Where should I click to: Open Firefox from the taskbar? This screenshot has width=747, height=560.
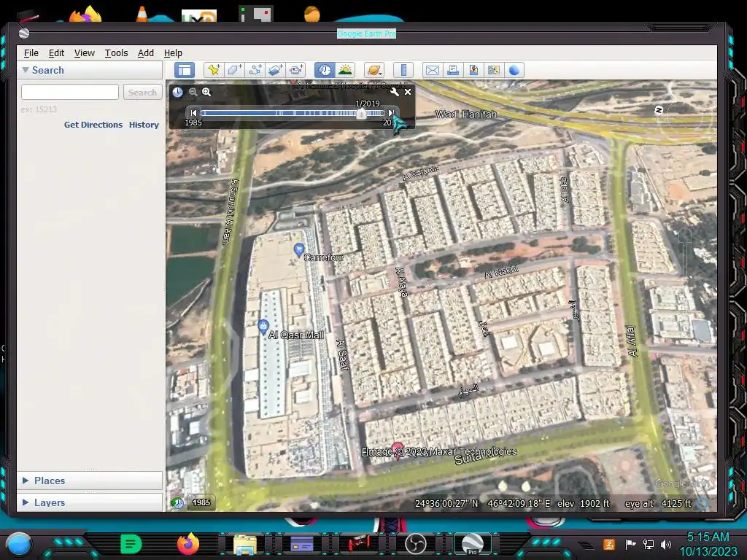pos(188,543)
